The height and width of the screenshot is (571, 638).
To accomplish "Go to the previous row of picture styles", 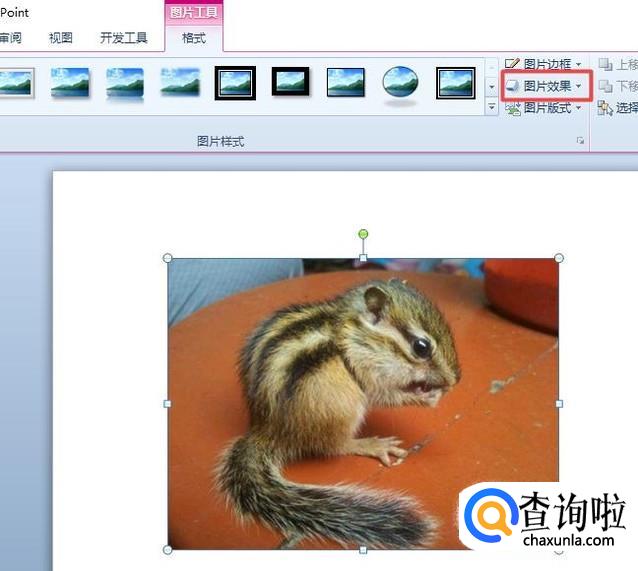I will click(492, 67).
